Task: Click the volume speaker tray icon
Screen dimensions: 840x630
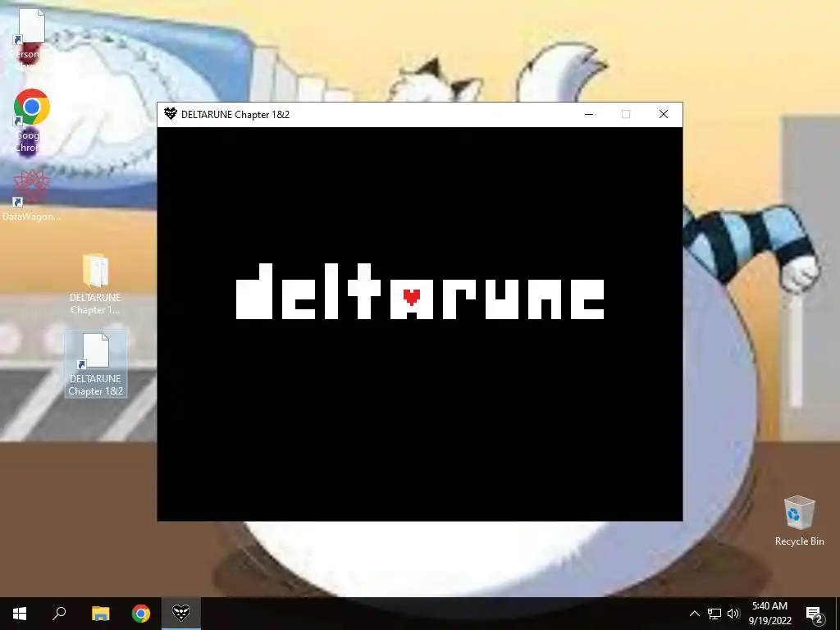Action: pos(733,614)
